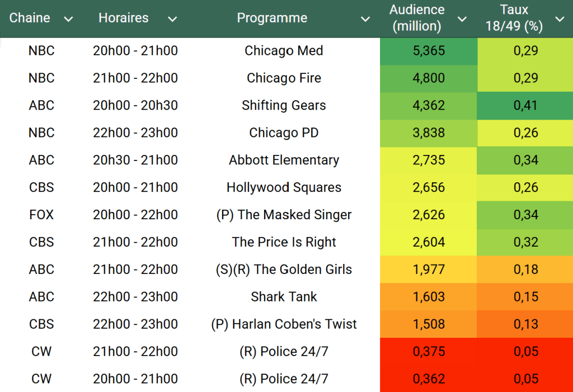Select the dark green 0,41 rating cell
Screen dimensions: 573x392
tap(525, 105)
